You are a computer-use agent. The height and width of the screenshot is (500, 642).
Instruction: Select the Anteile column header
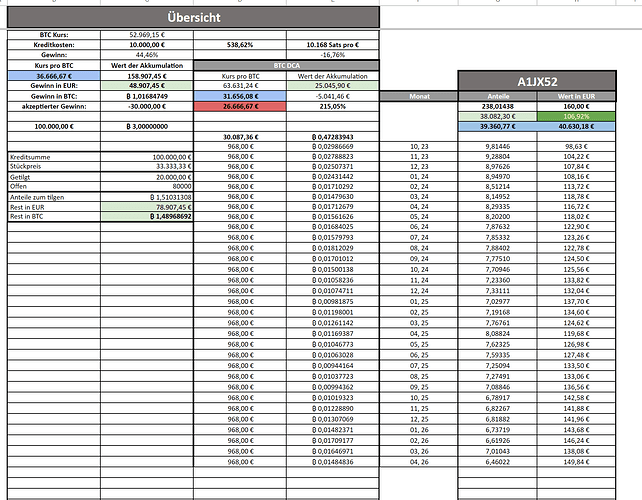coord(498,96)
